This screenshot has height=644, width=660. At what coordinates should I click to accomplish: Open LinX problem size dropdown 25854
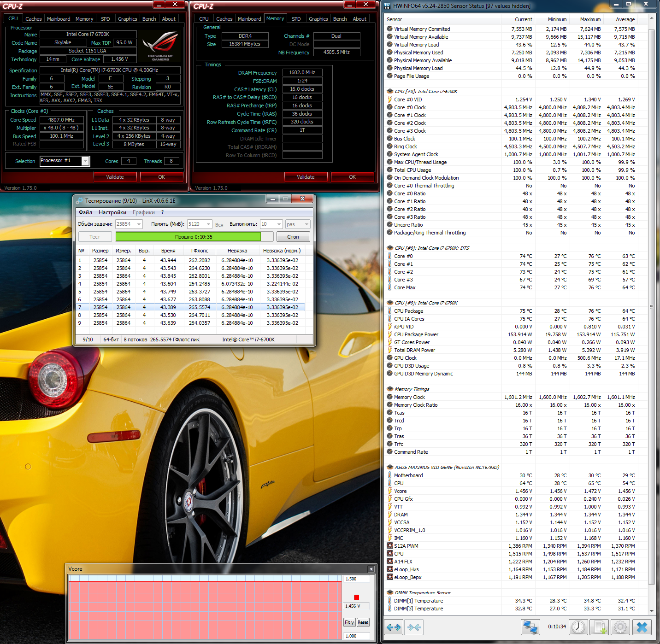[139, 224]
